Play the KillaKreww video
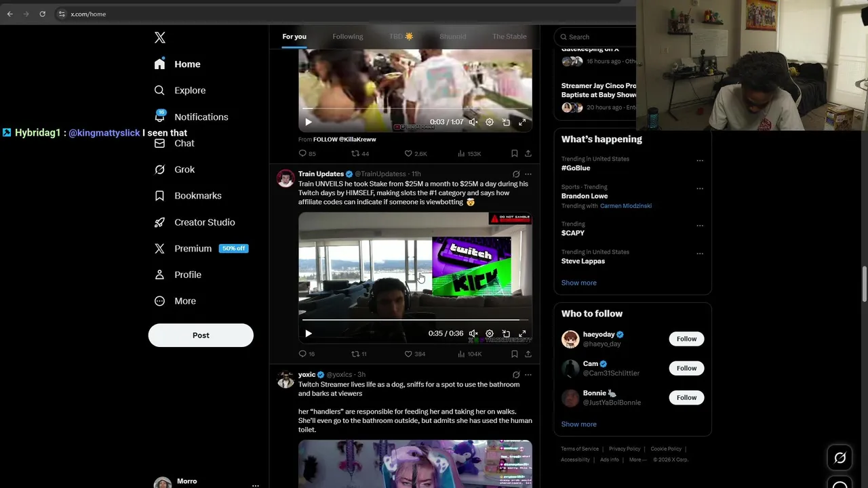The height and width of the screenshot is (488, 868). point(309,122)
